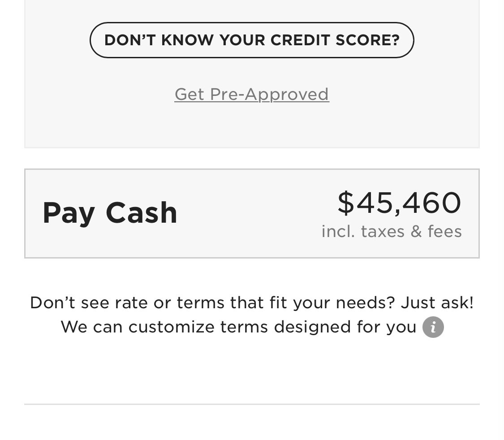504x440 pixels.
Task: Click the ampersand in taxes & fees
Action: (x=416, y=231)
